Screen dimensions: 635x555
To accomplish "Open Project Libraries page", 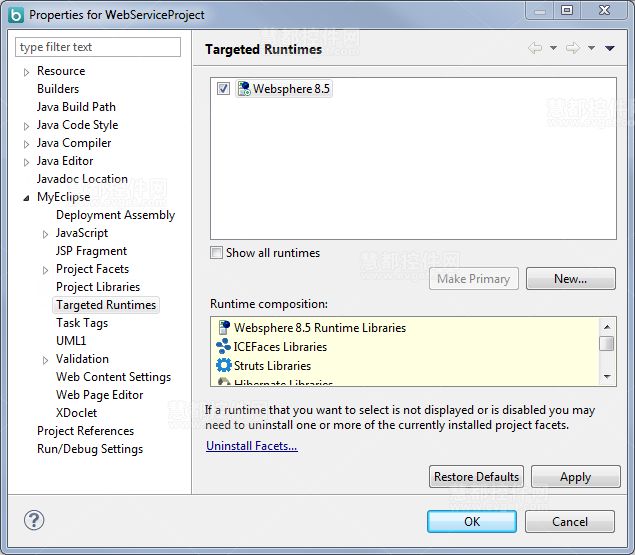I will point(98,287).
